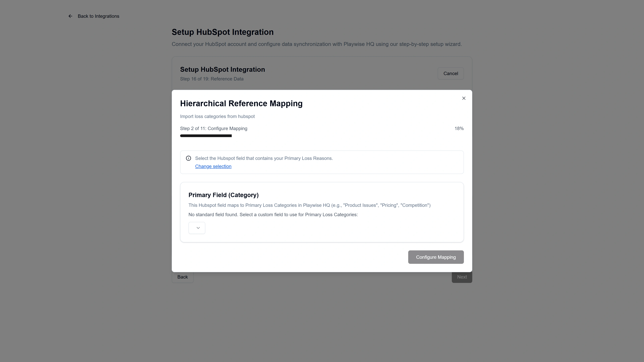Click the 18% progress percentage label

coord(459,128)
